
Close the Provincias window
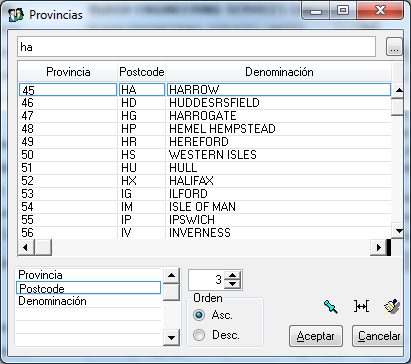(380, 11)
